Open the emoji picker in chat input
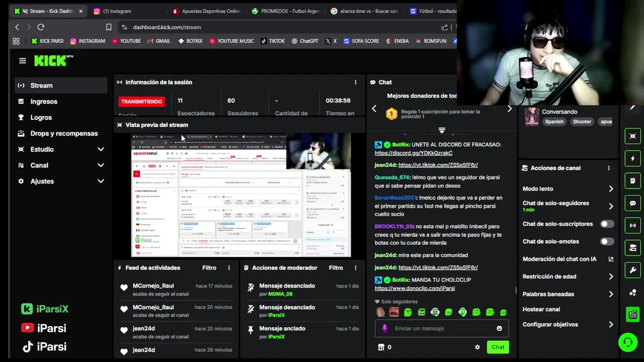Screen dimensions: 644x362 (499, 328)
